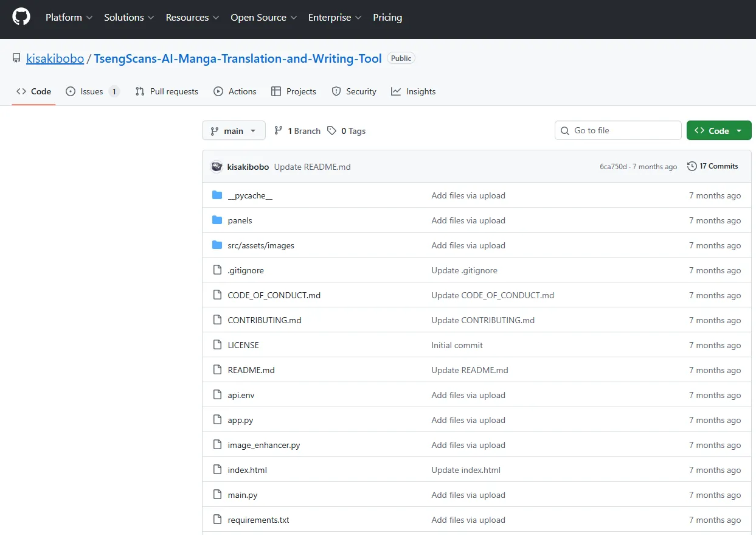The width and height of the screenshot is (756, 535).
Task: Switch to the Issues tab
Action: [92, 91]
